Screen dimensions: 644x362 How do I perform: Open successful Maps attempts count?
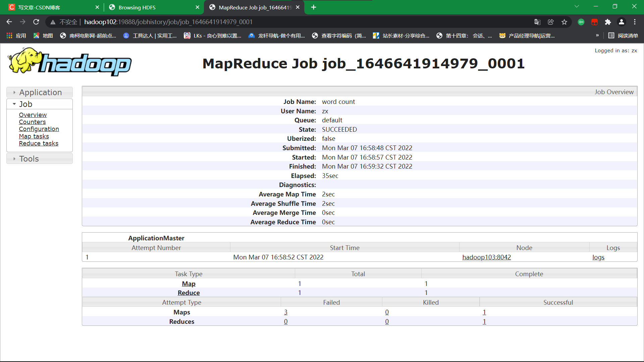coord(484,312)
